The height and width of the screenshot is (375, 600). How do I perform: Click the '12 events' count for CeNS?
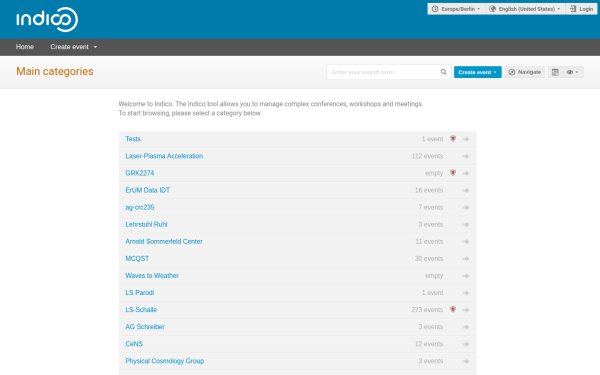(429, 344)
